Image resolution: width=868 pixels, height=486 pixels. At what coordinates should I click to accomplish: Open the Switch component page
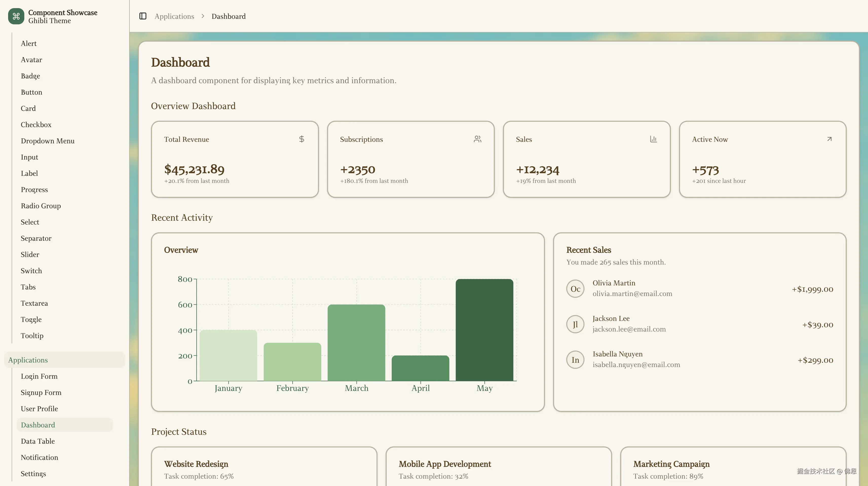pyautogui.click(x=31, y=271)
